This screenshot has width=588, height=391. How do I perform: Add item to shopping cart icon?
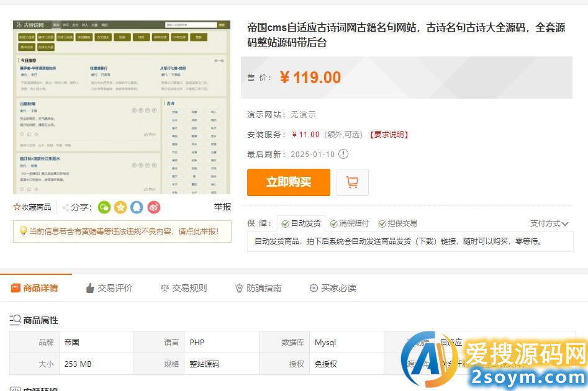click(353, 182)
